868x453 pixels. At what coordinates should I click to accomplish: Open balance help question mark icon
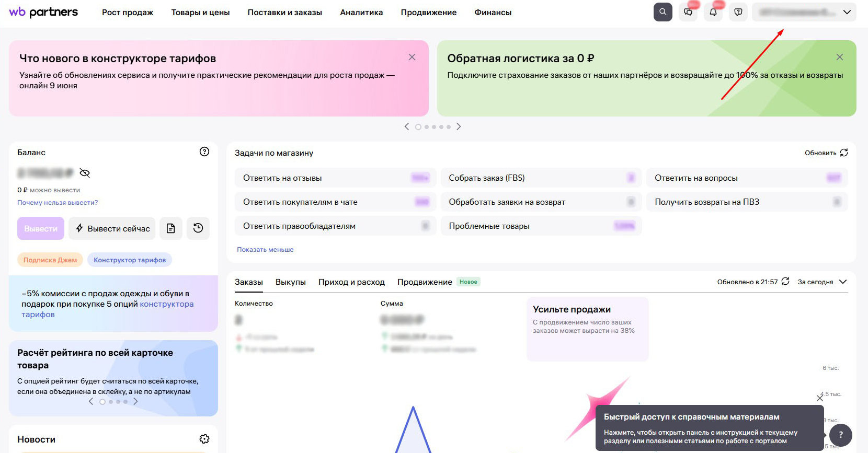[x=204, y=152]
